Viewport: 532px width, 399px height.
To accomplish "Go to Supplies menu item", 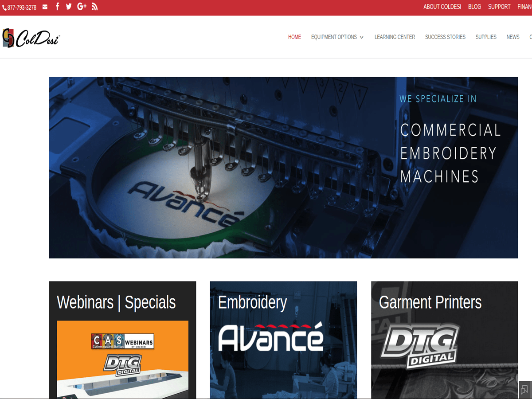I will 486,37.
